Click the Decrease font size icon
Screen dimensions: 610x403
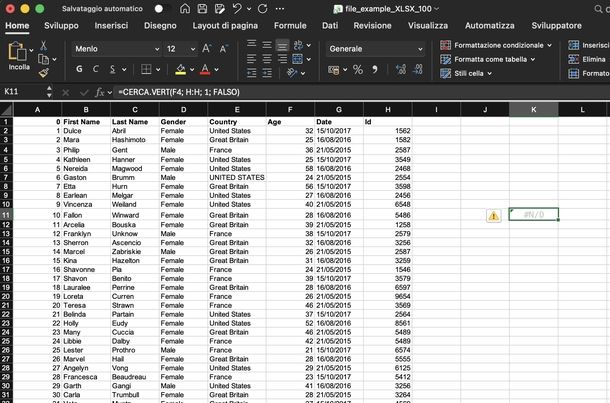[x=223, y=49]
